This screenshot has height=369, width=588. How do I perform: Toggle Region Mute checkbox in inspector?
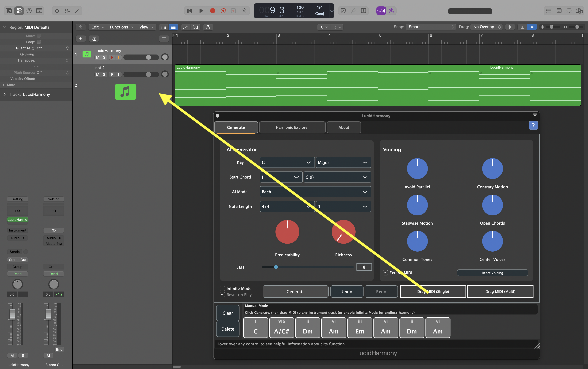pos(39,36)
